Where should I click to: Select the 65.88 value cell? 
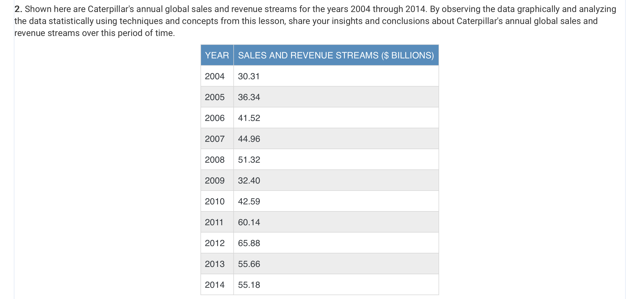coord(336,243)
